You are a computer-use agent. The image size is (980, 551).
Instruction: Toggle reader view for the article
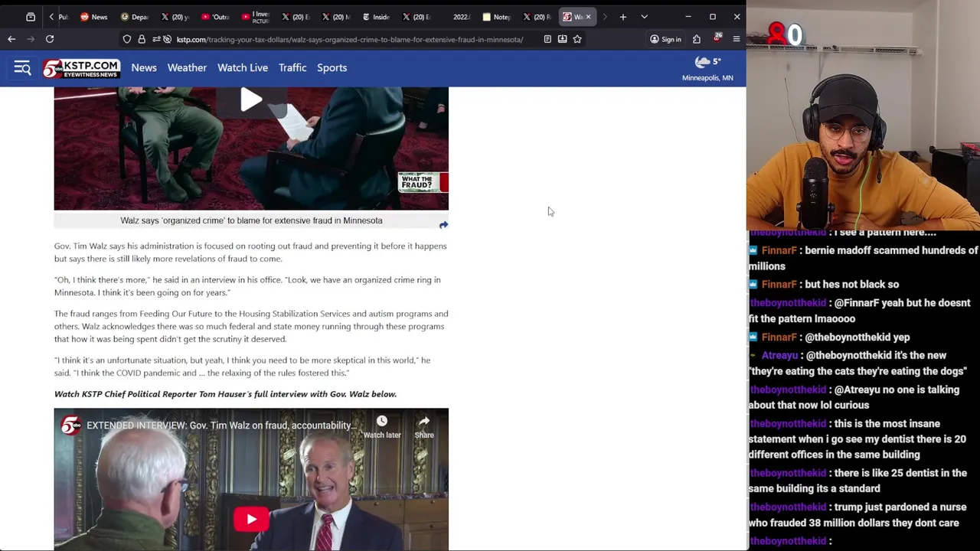pyautogui.click(x=547, y=39)
